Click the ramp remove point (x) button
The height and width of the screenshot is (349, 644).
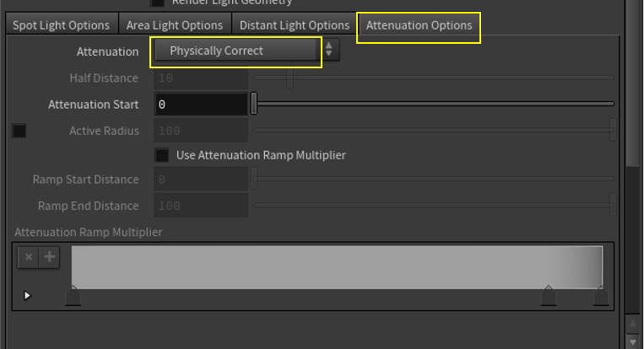[29, 257]
